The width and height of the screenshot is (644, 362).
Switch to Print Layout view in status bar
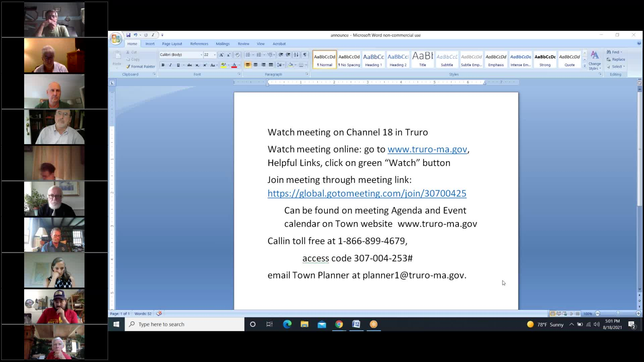[x=553, y=314]
